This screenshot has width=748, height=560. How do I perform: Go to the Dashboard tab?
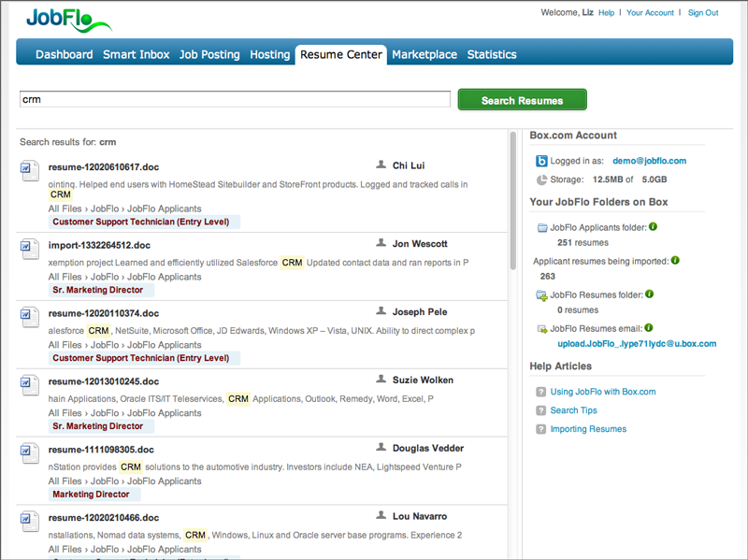tap(65, 54)
